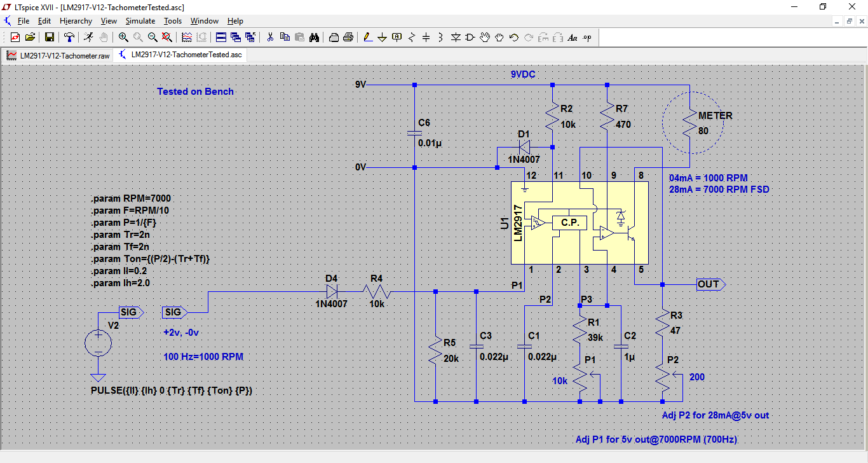The image size is (868, 463).
Task: Zoom out with magnifier minus
Action: 153,38
